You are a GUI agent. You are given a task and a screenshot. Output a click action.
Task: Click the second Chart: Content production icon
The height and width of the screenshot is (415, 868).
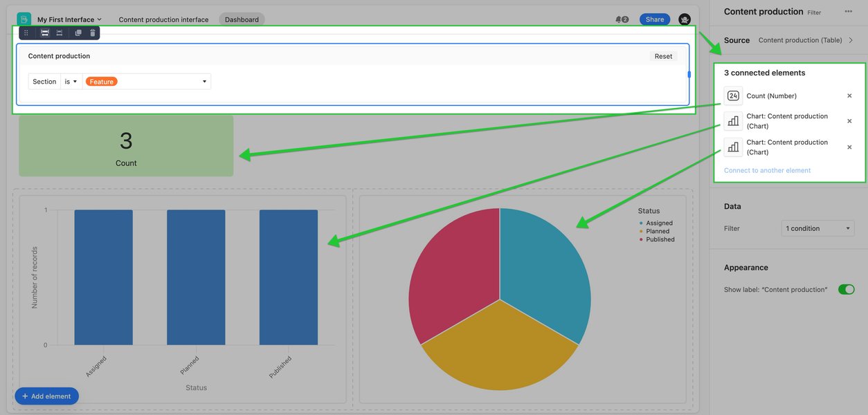click(x=733, y=147)
